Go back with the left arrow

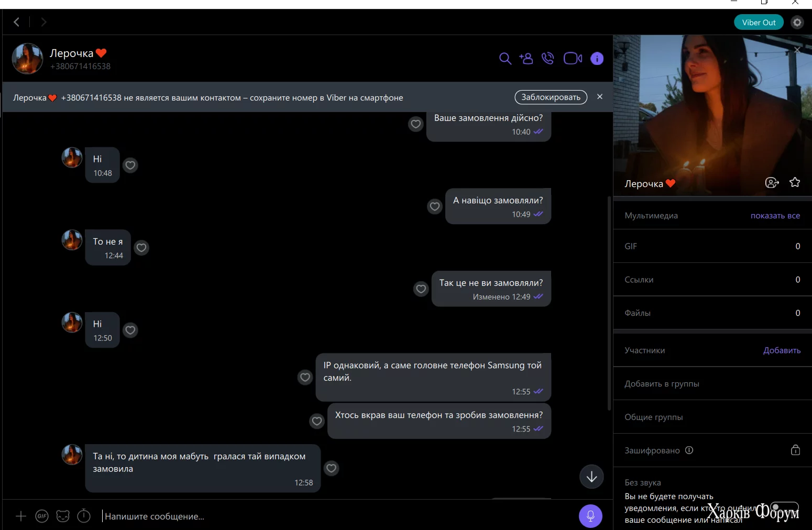pos(17,22)
